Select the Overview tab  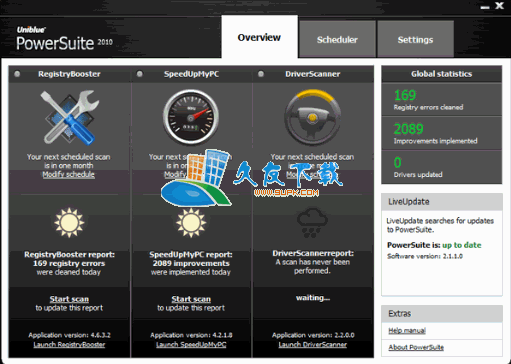[259, 37]
